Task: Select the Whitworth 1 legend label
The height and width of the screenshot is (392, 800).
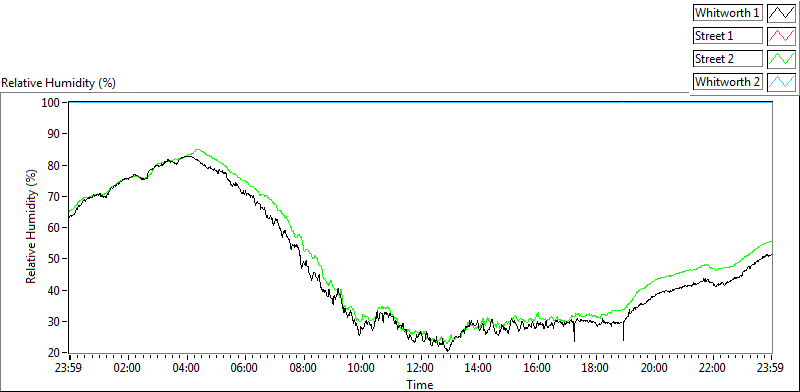Action: (x=727, y=13)
